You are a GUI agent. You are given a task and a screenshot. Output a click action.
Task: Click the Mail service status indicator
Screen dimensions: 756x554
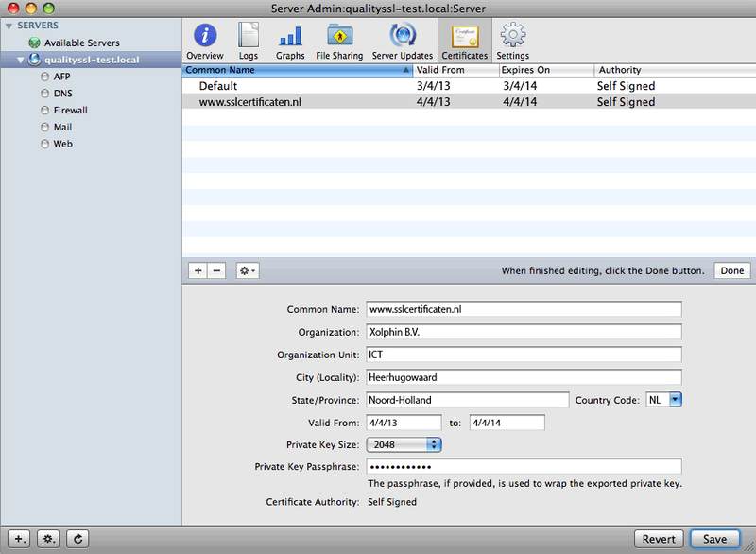44,128
